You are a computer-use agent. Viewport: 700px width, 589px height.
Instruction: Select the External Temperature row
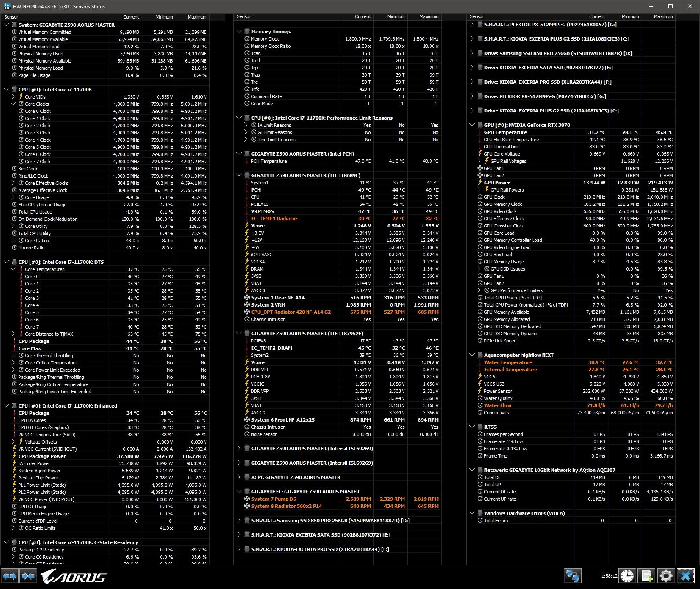point(571,370)
